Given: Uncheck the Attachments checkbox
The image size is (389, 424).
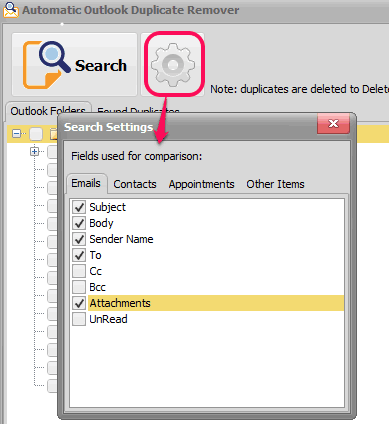Looking at the screenshot, I should point(79,303).
